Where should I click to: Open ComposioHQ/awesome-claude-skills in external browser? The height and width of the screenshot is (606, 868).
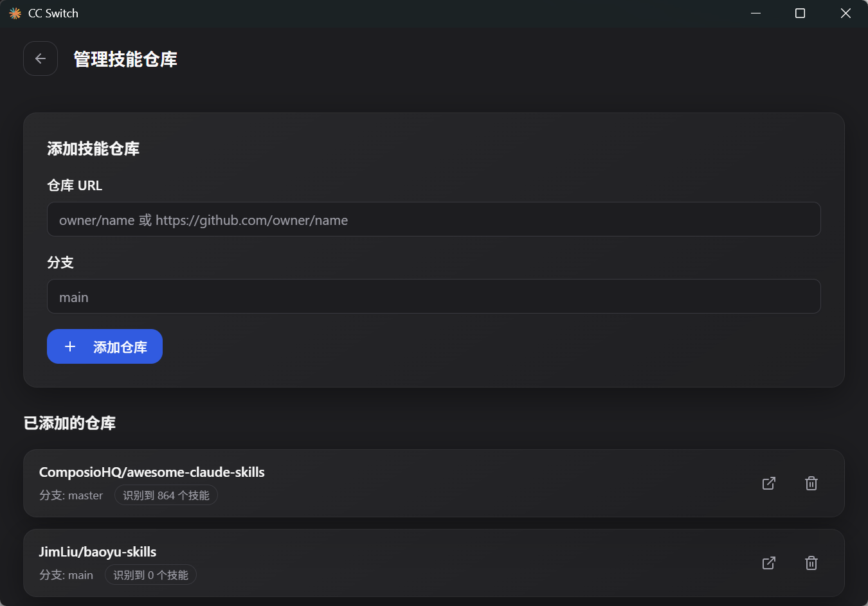pos(769,483)
